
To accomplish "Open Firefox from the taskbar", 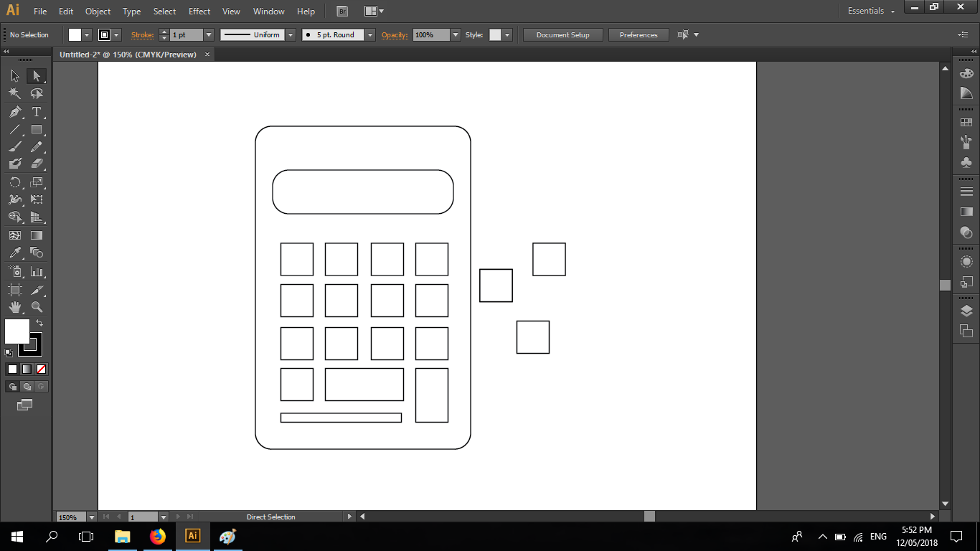I will pyautogui.click(x=158, y=537).
